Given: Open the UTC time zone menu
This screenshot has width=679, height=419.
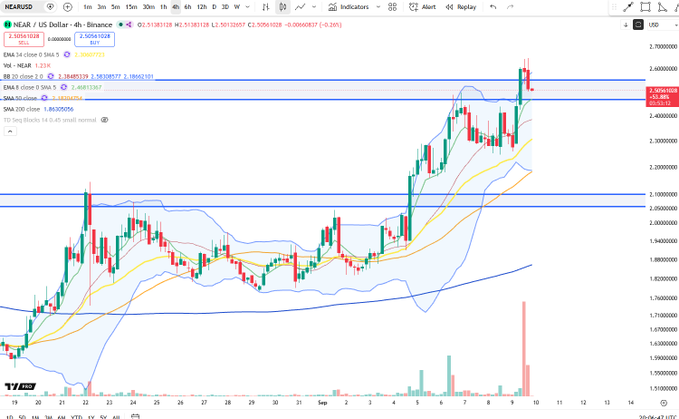Looking at the screenshot, I should tap(657, 417).
